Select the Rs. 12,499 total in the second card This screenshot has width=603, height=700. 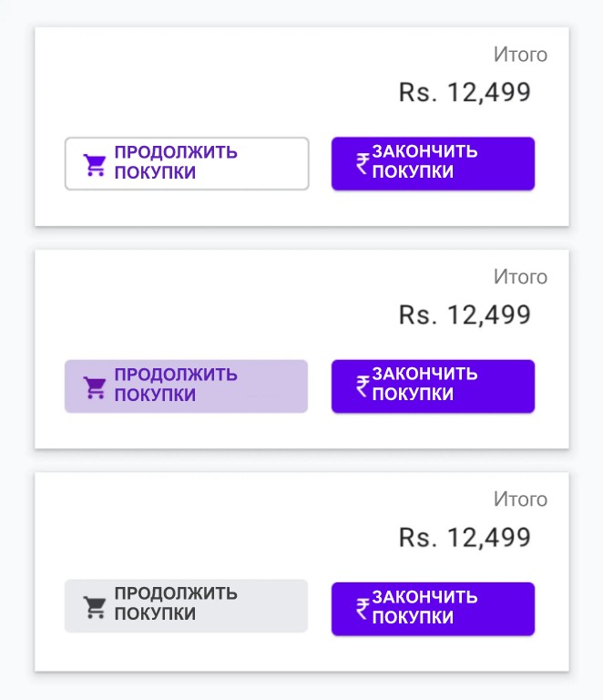point(465,314)
